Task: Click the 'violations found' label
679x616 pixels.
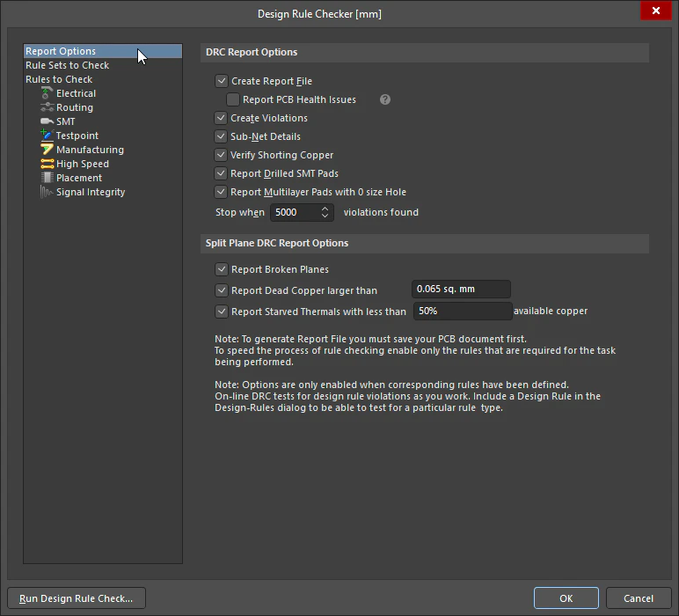Action: click(x=381, y=212)
